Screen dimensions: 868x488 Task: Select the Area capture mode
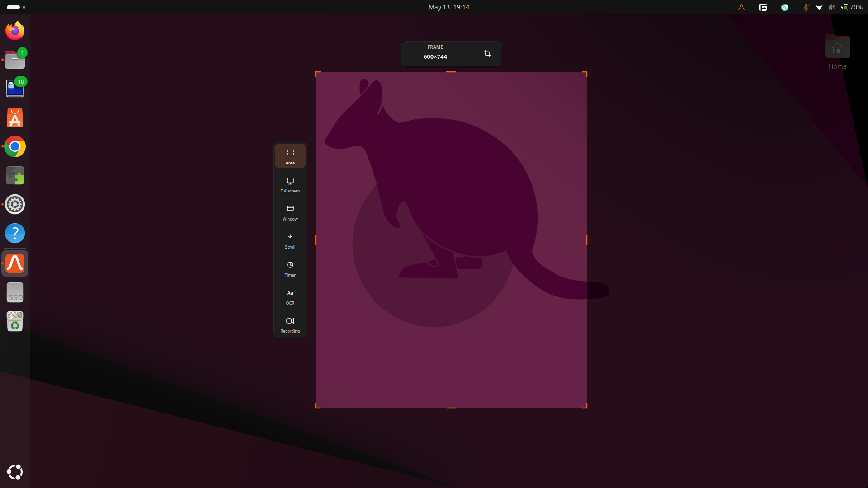tap(290, 156)
